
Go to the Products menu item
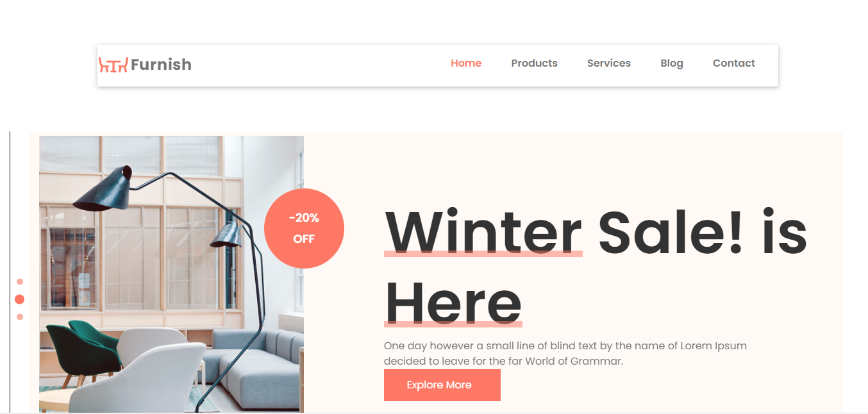534,63
